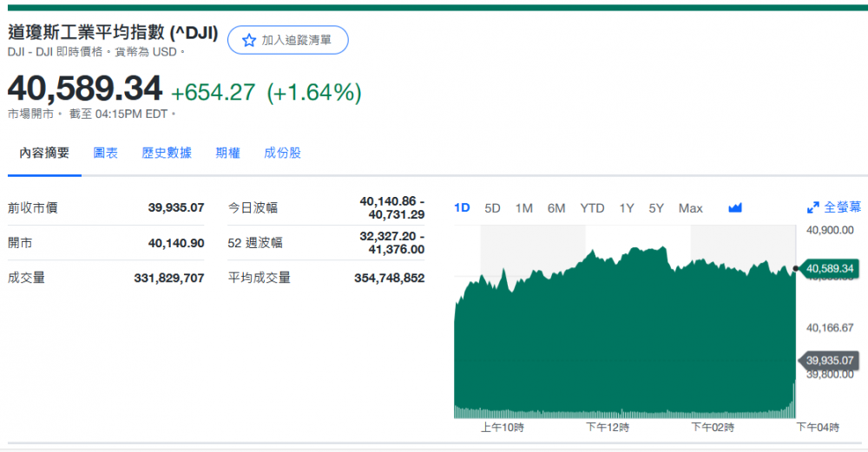Select the 期權 tab
The height and width of the screenshot is (452, 868).
228,153
